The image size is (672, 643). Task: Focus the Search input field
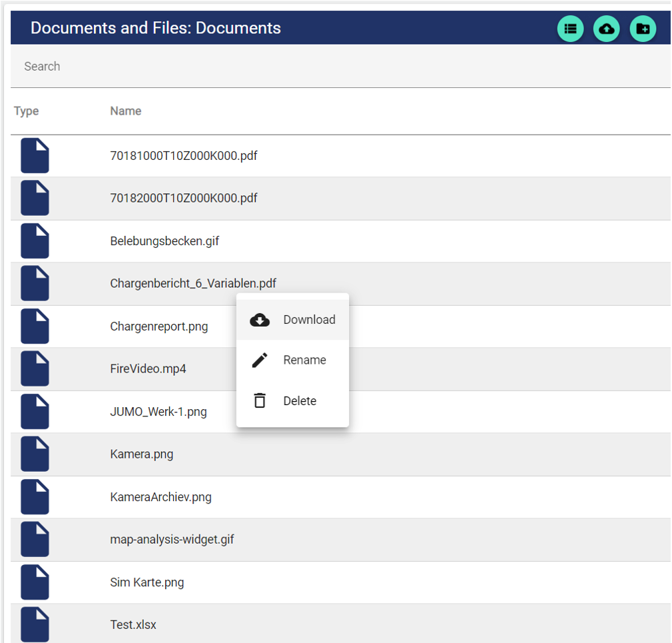(x=333, y=67)
